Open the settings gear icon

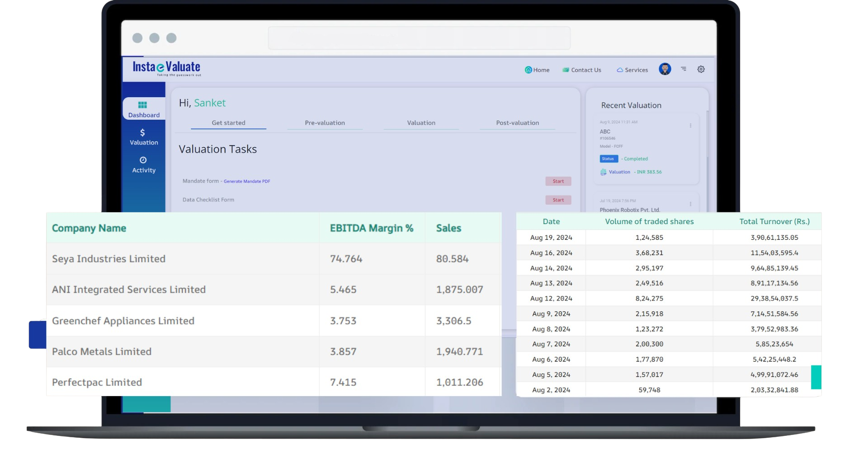click(701, 69)
